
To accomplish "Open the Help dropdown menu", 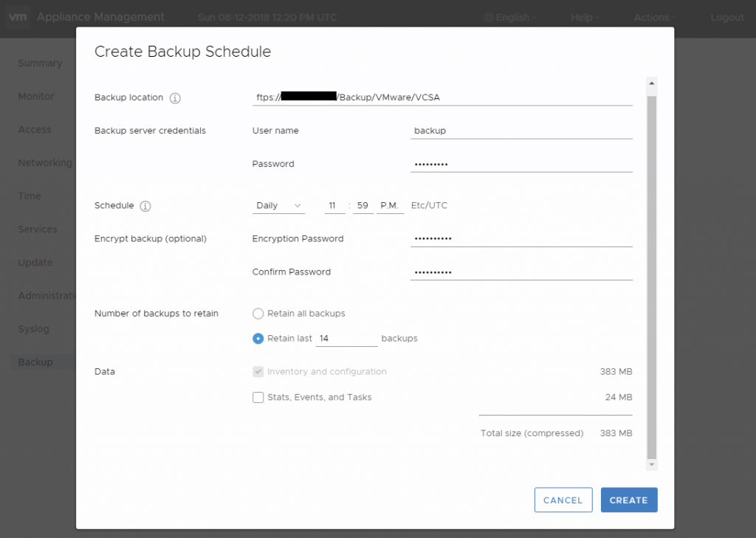I will tap(585, 18).
